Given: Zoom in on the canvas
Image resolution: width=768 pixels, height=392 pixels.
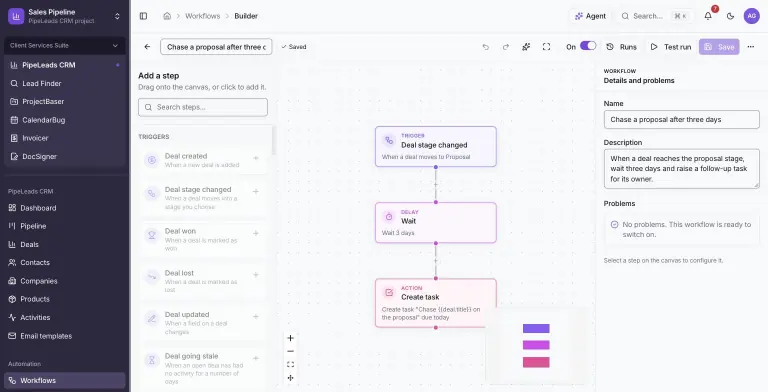Looking at the screenshot, I should 290,338.
